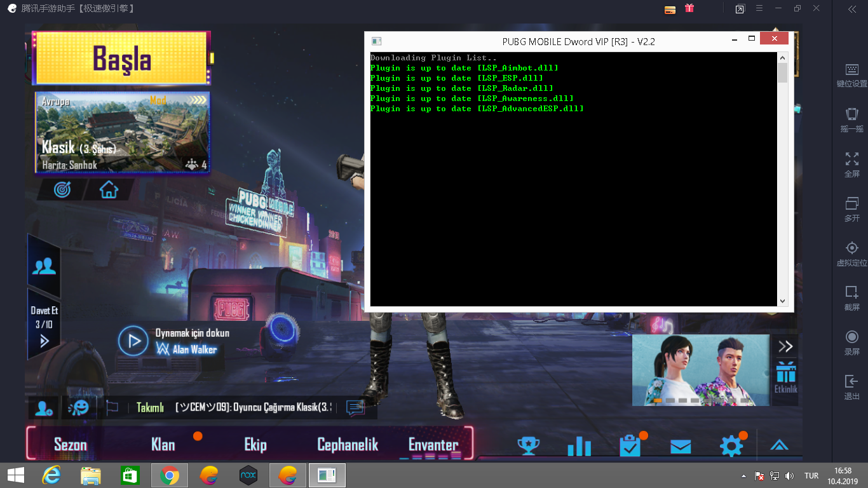Click the home house icon
Image resolution: width=868 pixels, height=488 pixels.
pos(109,189)
